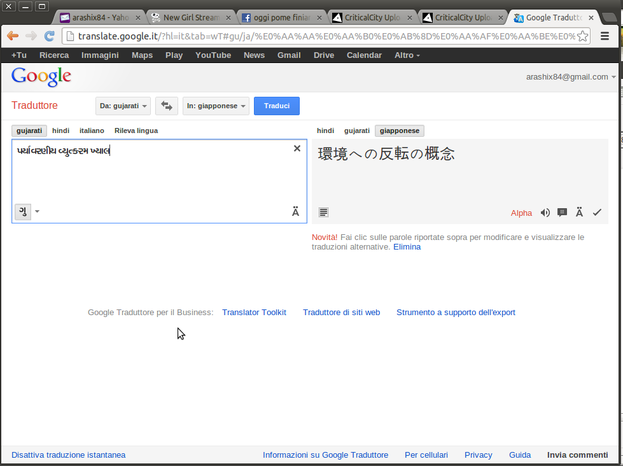This screenshot has height=466, width=623.
Task: Select italiano as source language
Action: (92, 131)
